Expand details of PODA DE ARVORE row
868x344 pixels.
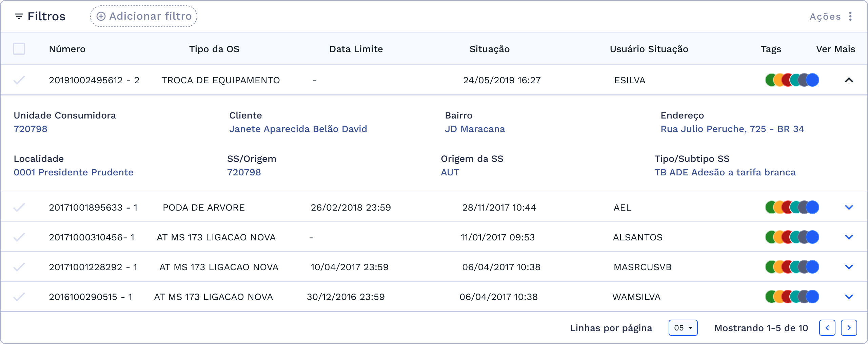[849, 207]
